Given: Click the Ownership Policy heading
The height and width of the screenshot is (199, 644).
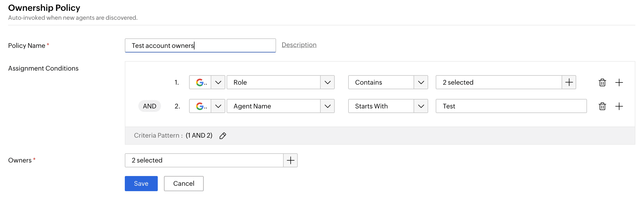Looking at the screenshot, I should click(44, 8).
